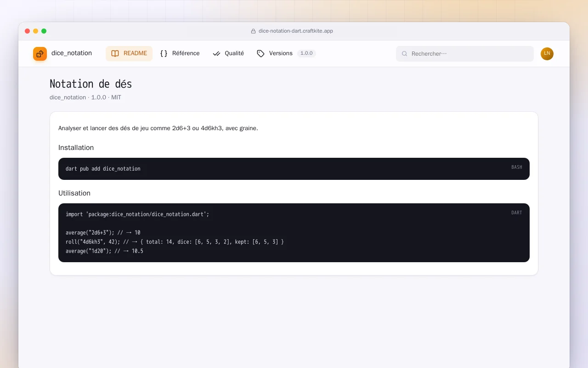
Task: Click the Installation section heading
Action: [76, 148]
